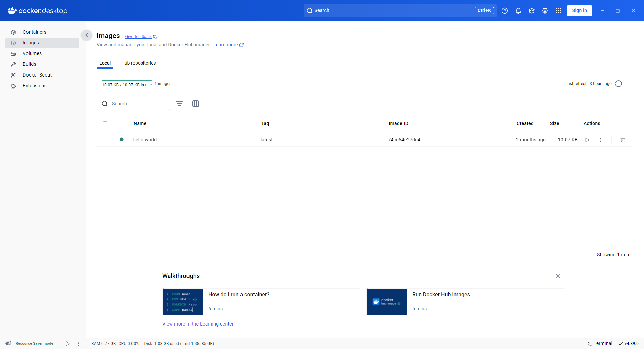
Task: Click the 'Showing 1 item' text
Action: [613, 255]
